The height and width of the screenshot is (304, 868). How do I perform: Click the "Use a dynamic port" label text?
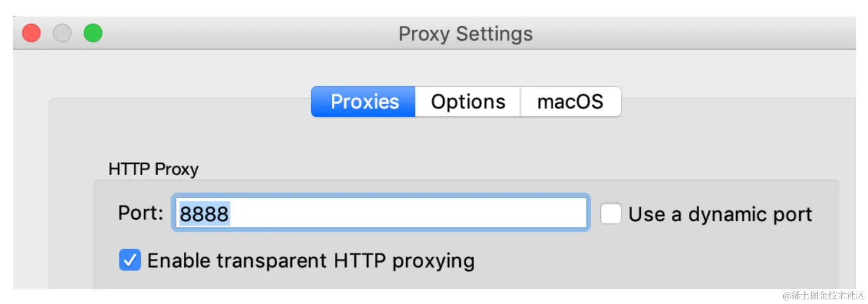720,214
